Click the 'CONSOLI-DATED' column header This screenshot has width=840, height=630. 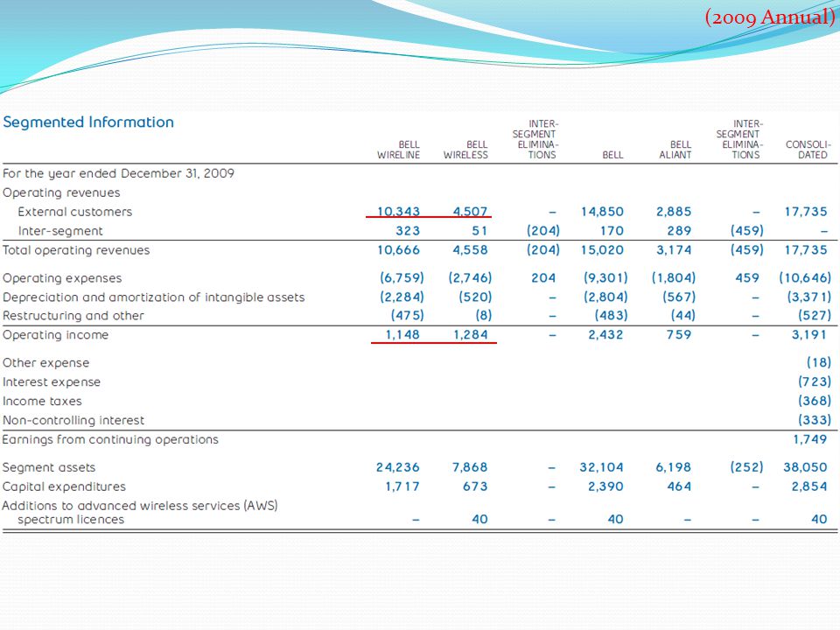[808, 150]
